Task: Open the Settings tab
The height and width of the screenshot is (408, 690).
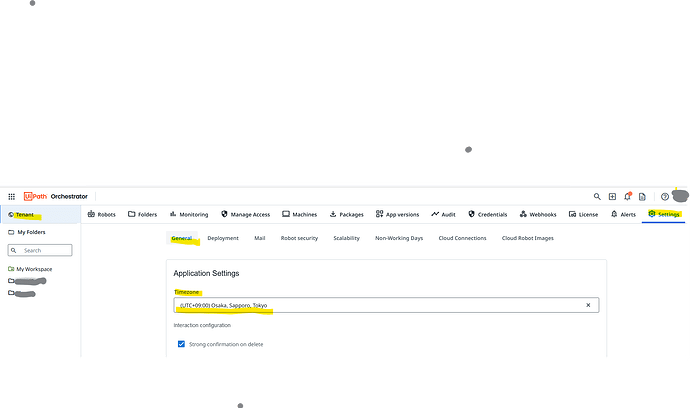Action: point(664,214)
